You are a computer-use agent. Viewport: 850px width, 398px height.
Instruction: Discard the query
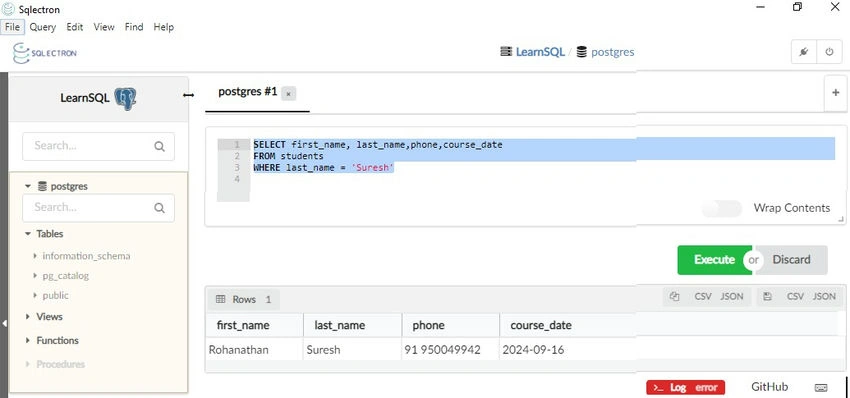click(x=791, y=260)
